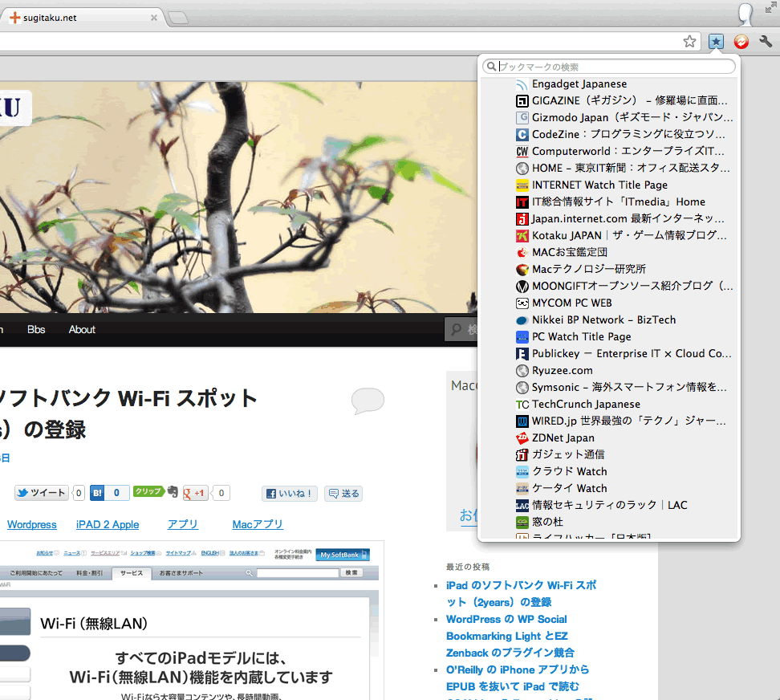Open the Macアプリ tag link
The width and height of the screenshot is (780, 700).
[258, 525]
